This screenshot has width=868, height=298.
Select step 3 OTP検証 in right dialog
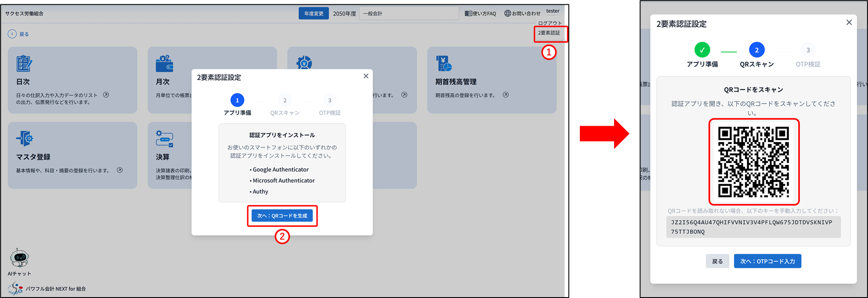pyautogui.click(x=808, y=50)
